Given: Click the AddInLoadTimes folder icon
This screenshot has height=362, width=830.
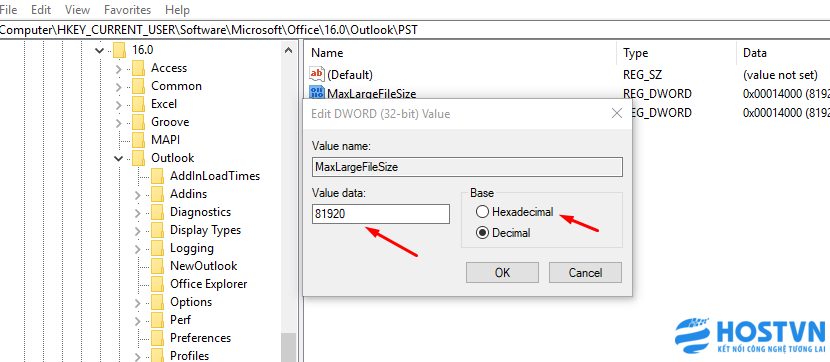Looking at the screenshot, I should 157,176.
